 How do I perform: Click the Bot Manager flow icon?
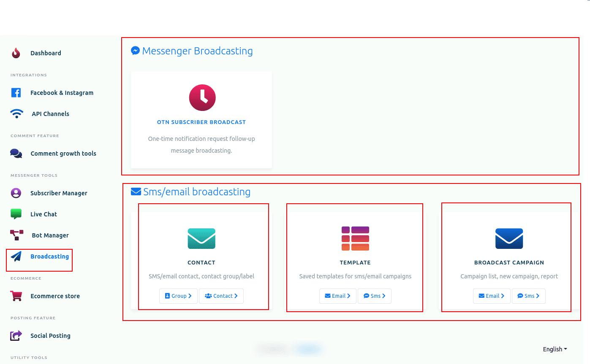pyautogui.click(x=16, y=235)
